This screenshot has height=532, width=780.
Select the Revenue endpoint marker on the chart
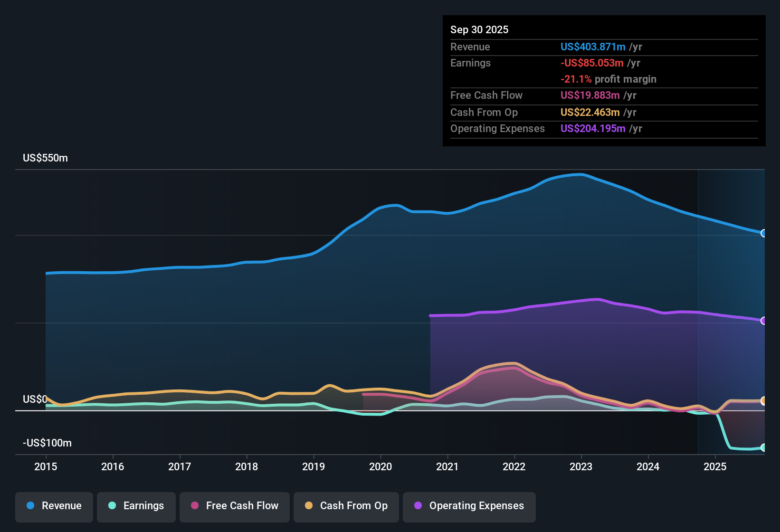(763, 233)
